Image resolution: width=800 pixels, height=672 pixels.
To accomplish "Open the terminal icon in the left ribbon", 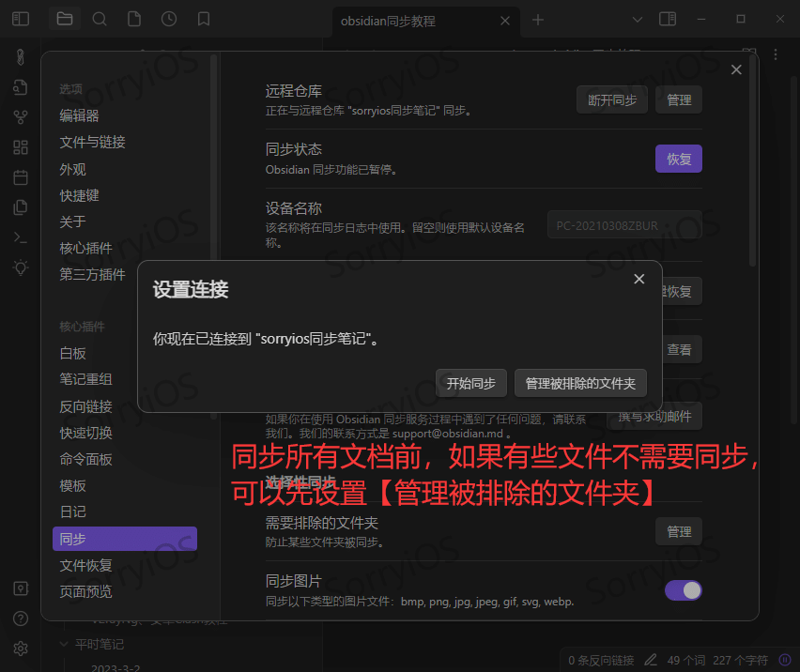I will point(20,237).
